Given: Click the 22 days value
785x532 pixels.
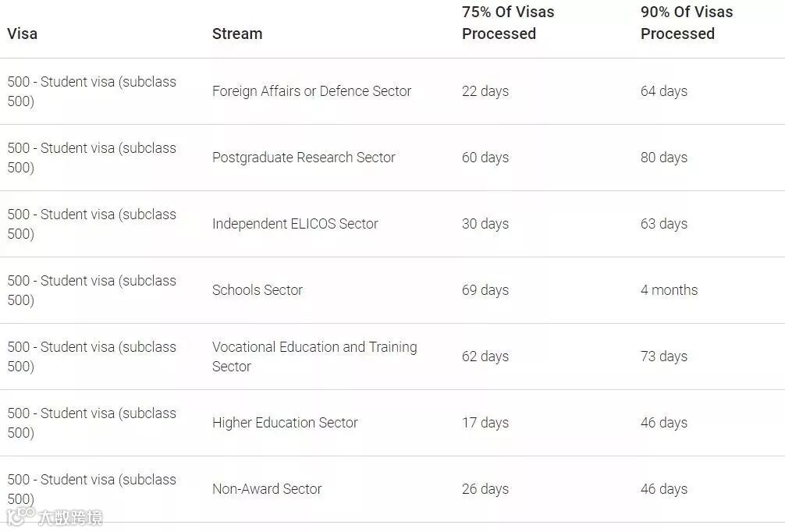Looking at the screenshot, I should point(485,91).
